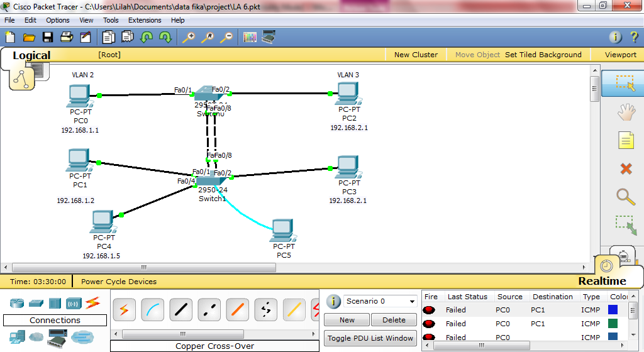The width and height of the screenshot is (644, 352).
Task: Open the View menu
Action: pos(86,20)
